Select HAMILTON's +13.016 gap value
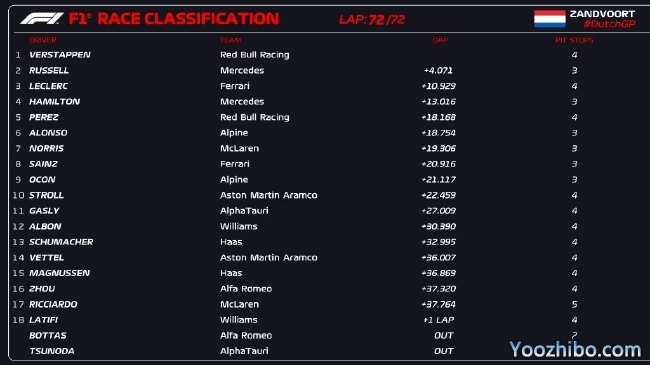Screen dimensions: 650x365 (439, 102)
